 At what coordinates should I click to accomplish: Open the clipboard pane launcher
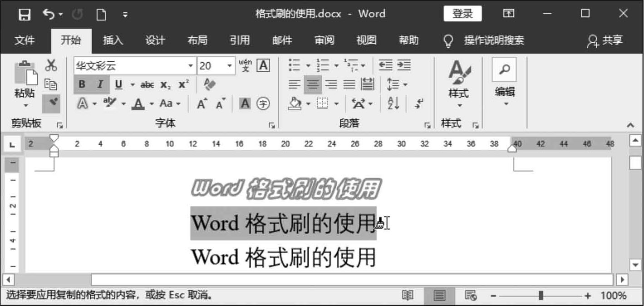[x=59, y=125]
